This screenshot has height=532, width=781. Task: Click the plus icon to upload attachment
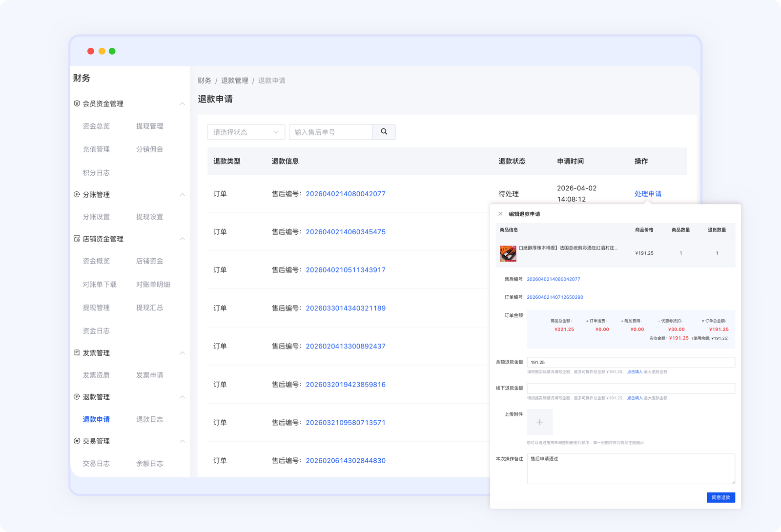click(539, 422)
